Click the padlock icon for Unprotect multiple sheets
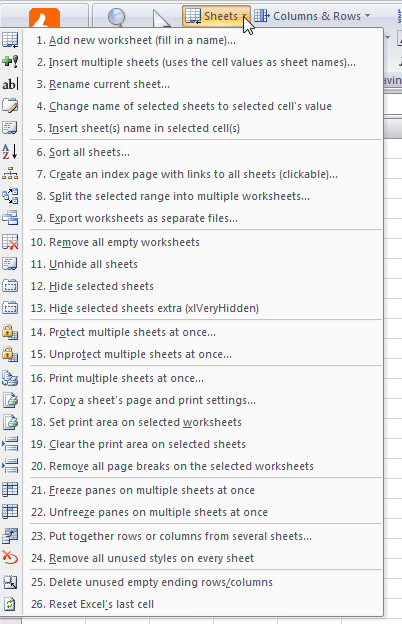The height and width of the screenshot is (624, 402). [x=10, y=354]
